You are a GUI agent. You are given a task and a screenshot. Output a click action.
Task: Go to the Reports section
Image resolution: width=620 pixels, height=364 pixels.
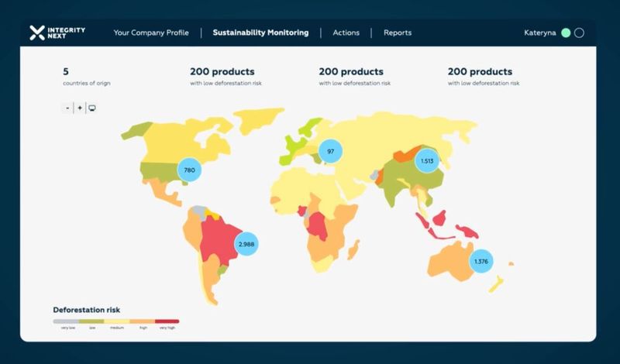(x=398, y=33)
